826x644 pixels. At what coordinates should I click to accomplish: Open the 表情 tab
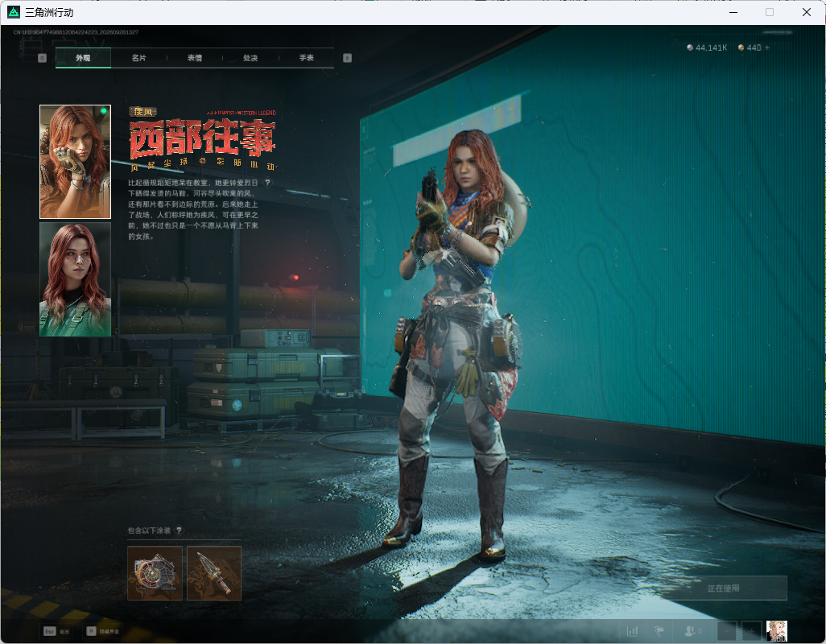coord(195,58)
